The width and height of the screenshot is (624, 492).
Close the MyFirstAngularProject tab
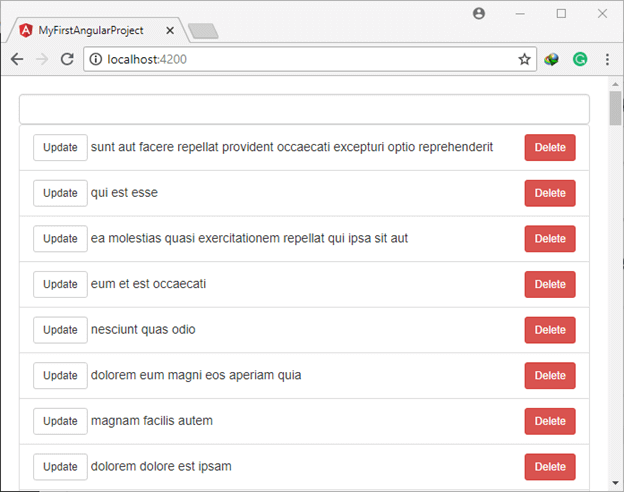click(x=170, y=31)
